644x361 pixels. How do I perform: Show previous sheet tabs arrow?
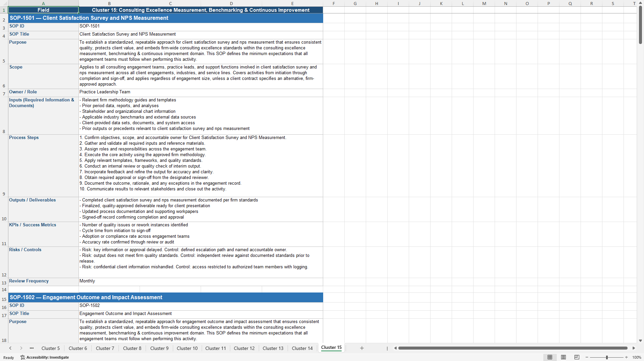click(x=10, y=348)
